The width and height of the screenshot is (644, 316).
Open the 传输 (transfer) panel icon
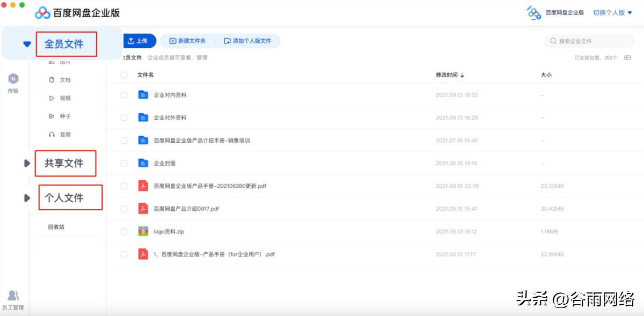pyautogui.click(x=13, y=78)
